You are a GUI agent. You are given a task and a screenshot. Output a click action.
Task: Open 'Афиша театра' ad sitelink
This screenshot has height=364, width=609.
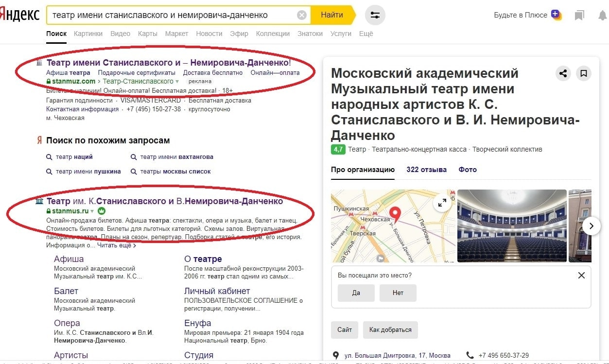click(68, 73)
